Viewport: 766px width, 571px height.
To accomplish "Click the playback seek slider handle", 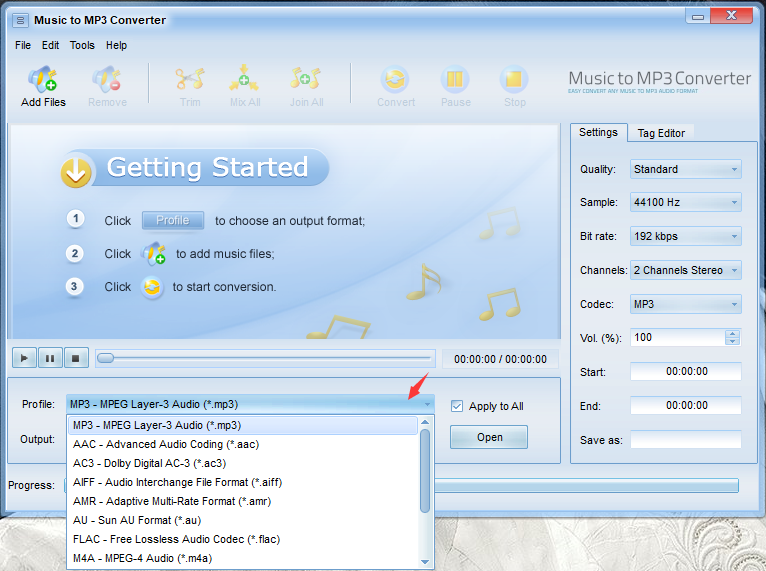I will click(105, 359).
